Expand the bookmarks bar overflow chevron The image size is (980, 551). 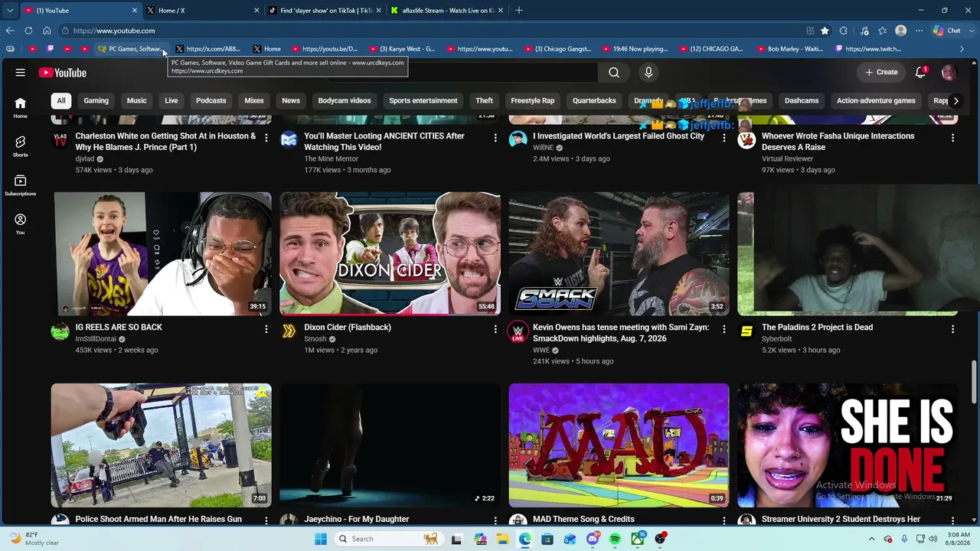coord(962,49)
